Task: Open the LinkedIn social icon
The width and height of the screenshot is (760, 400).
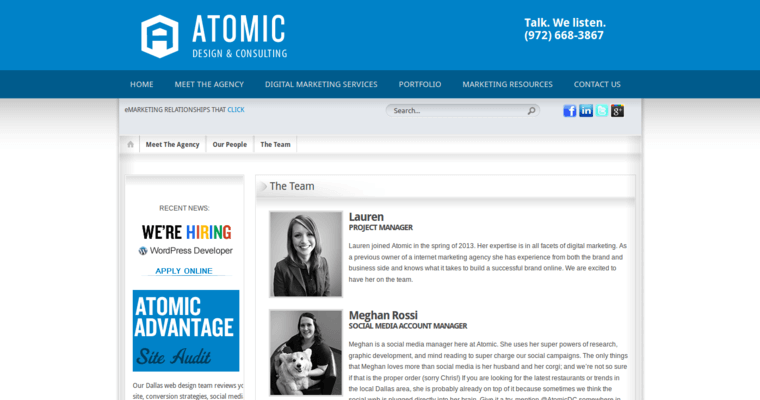Action: point(586,111)
